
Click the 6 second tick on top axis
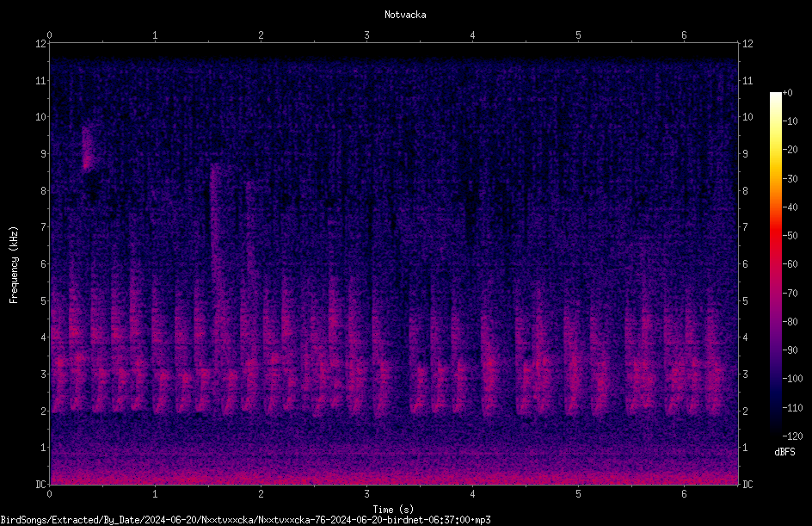pyautogui.click(x=684, y=35)
